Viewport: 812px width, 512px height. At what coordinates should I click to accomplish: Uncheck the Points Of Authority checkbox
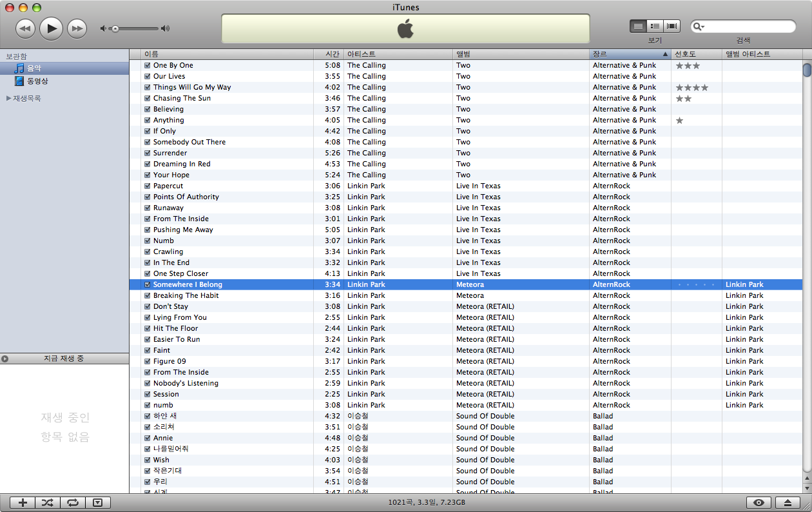148,197
